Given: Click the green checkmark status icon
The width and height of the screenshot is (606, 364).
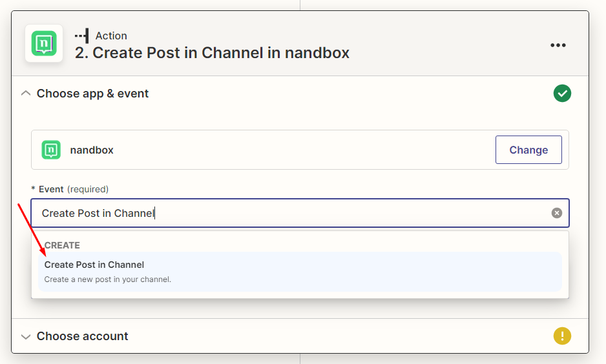Looking at the screenshot, I should coord(562,94).
